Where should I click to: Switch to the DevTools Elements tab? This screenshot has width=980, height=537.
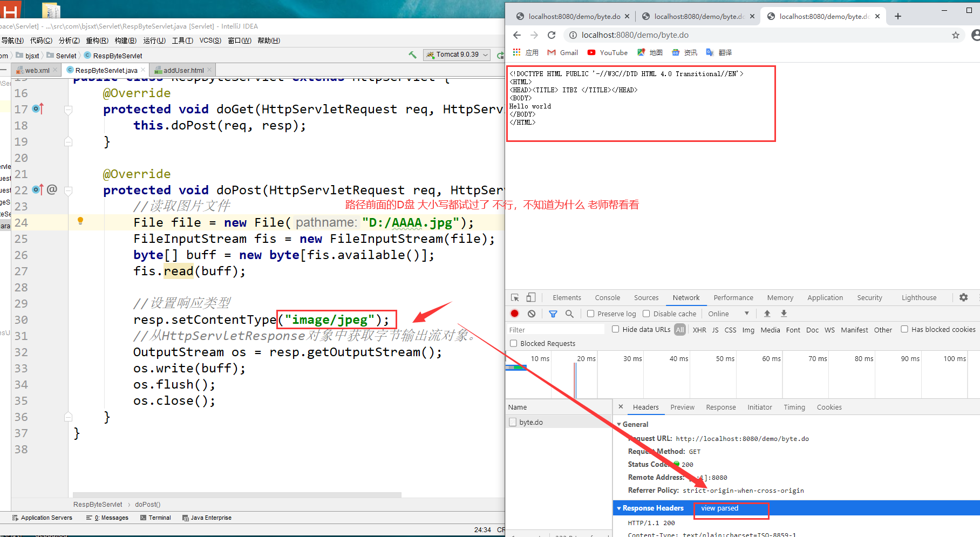click(567, 297)
